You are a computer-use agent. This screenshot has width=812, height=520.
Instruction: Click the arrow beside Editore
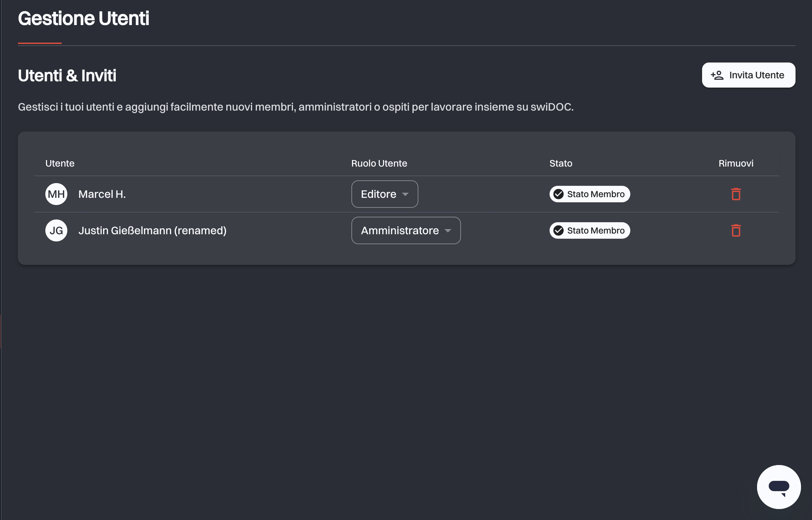coord(405,194)
